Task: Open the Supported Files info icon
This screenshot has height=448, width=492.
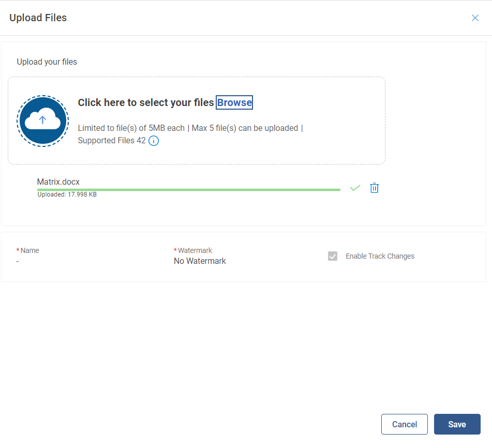Action: 154,141
